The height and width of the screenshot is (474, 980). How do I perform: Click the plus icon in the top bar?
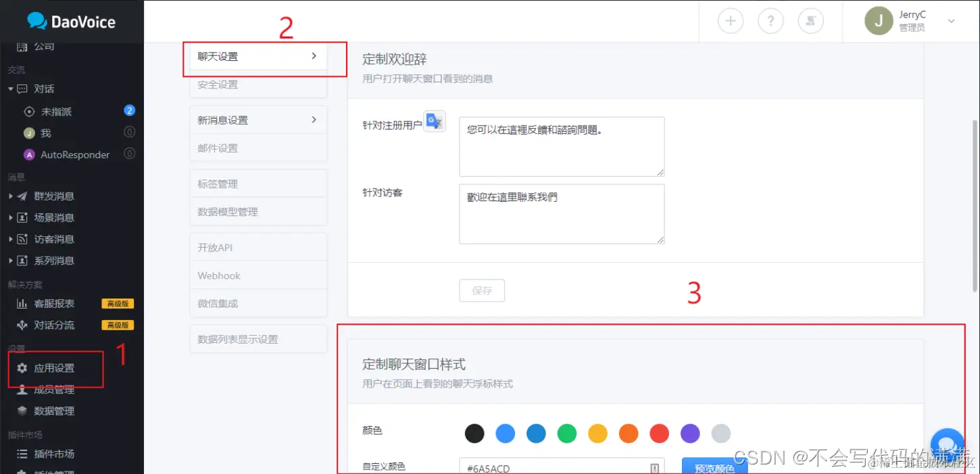730,20
